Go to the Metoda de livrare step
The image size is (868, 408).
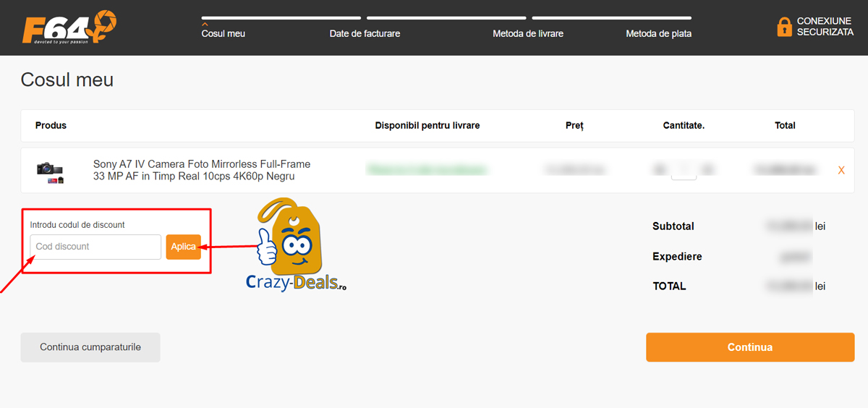528,33
